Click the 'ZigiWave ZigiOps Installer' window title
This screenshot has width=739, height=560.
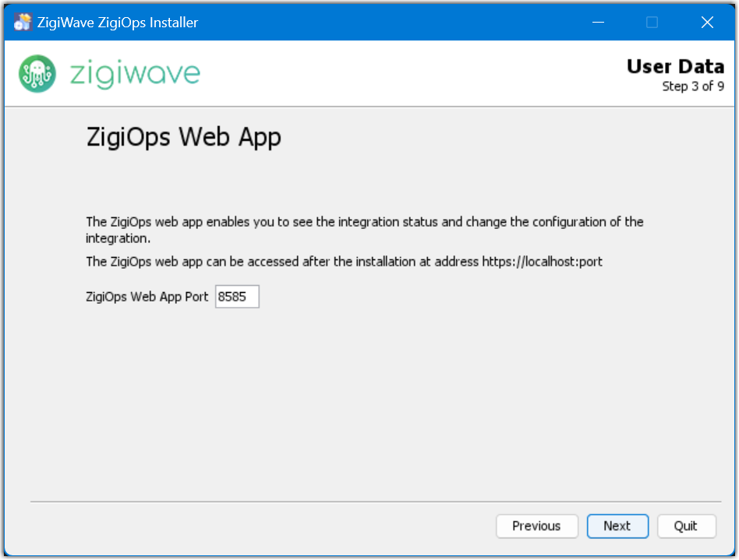pyautogui.click(x=118, y=23)
